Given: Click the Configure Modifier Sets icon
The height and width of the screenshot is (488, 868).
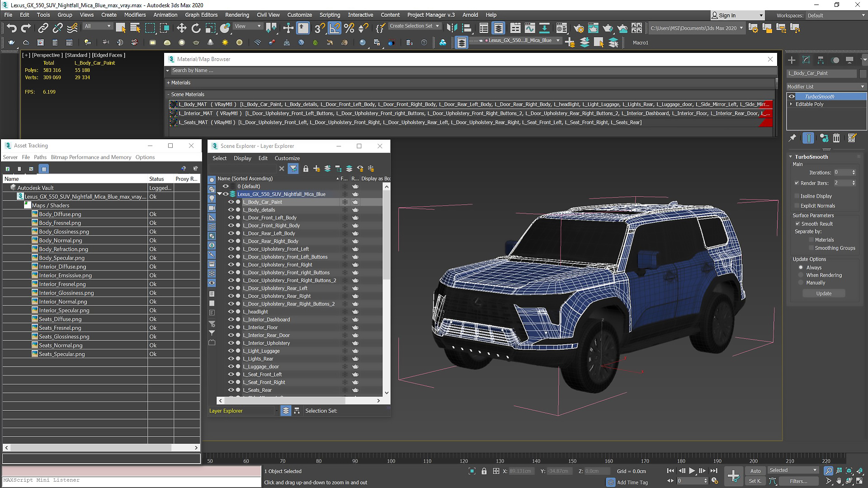Looking at the screenshot, I should (x=852, y=138).
